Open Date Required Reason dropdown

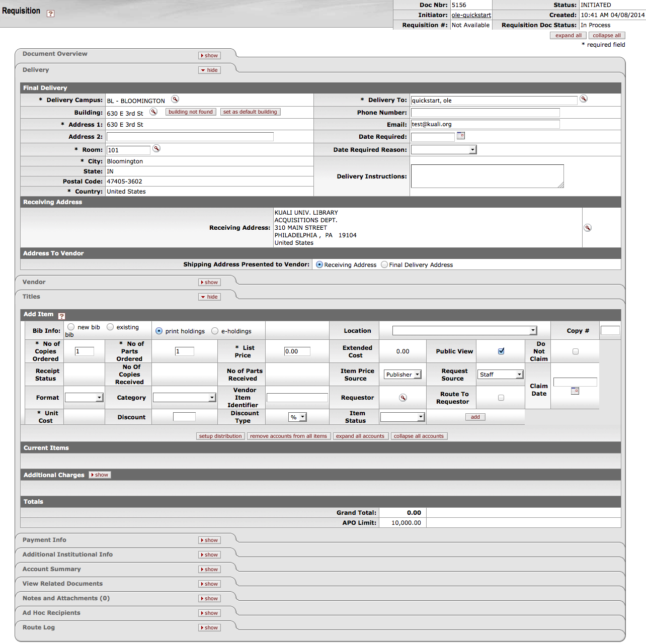[444, 149]
